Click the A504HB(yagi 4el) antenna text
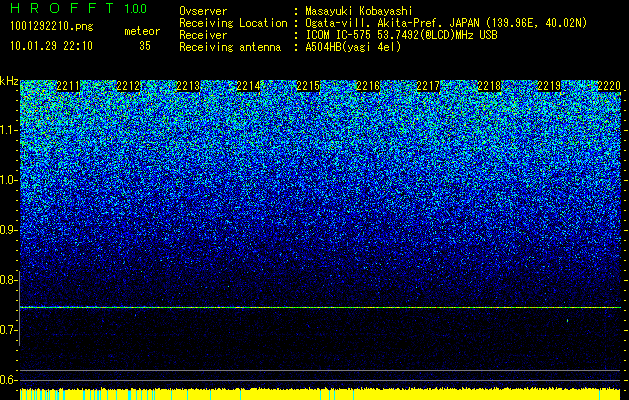Viewport: 629px width, 400px height. (x=353, y=47)
